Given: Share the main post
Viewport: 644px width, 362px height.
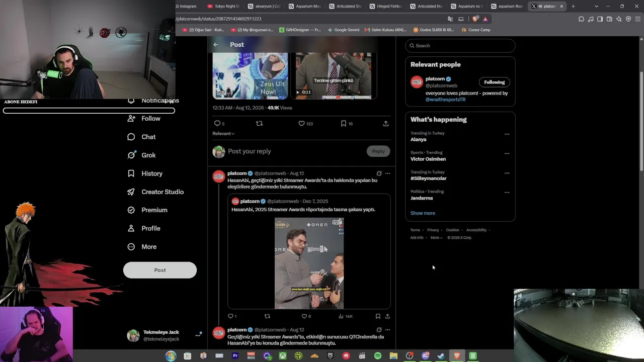Looking at the screenshot, I should [x=386, y=123].
